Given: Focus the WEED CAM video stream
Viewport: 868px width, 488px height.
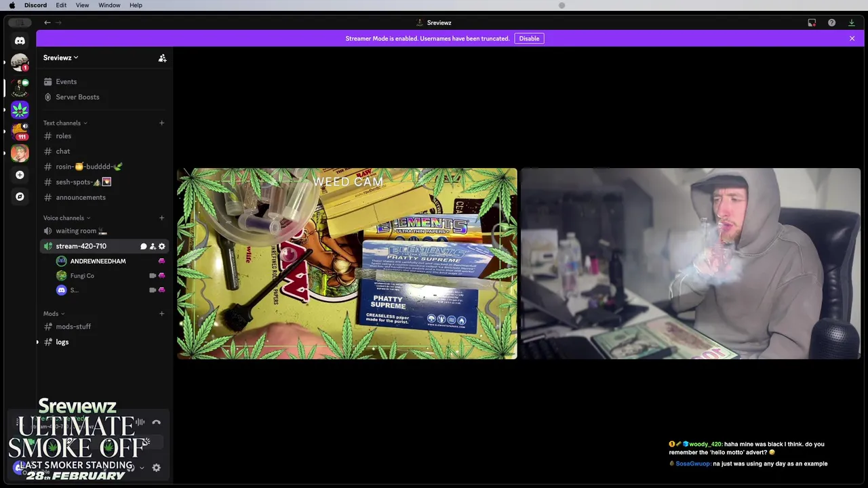Looking at the screenshot, I should [x=347, y=264].
